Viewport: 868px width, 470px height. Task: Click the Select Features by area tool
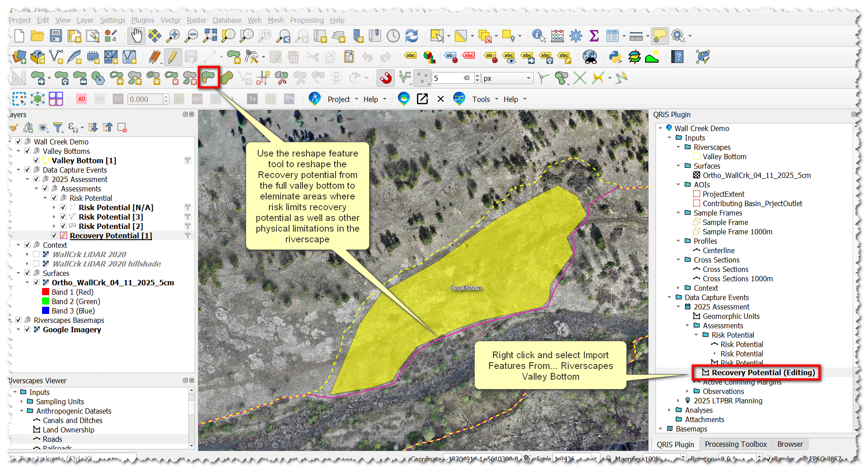tap(437, 36)
